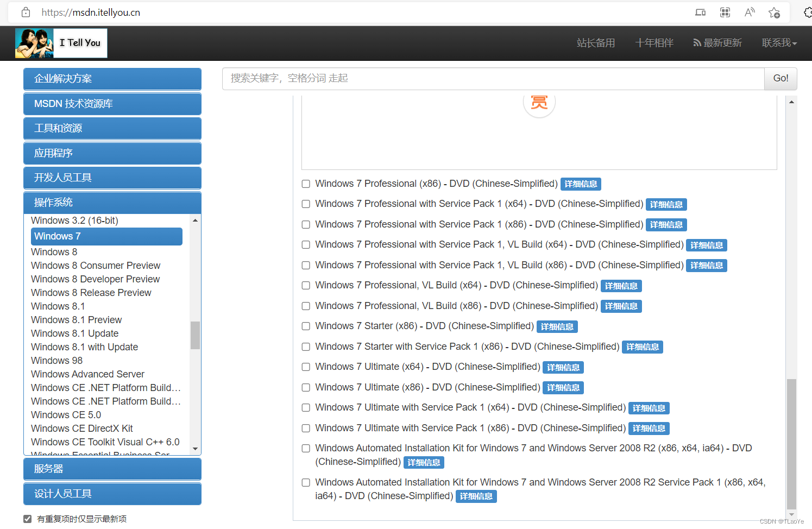
Task: Check Windows 7 Professional (x86) DVD checkbox
Action: [306, 184]
